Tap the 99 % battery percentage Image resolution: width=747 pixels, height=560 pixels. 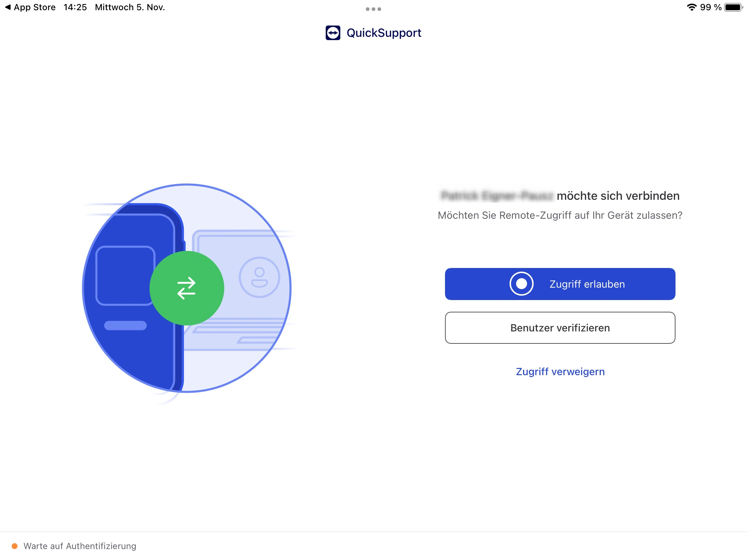click(710, 7)
